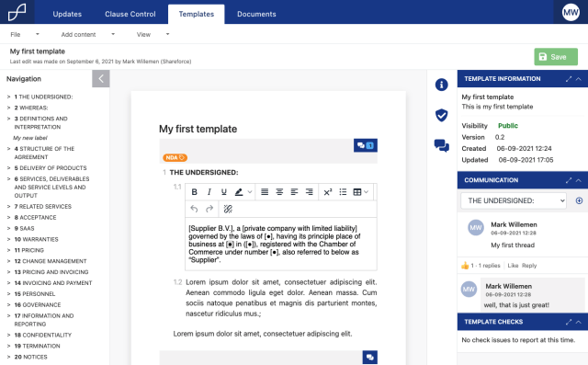The image size is (588, 365).
Task: Open the template information icon
Action: pyautogui.click(x=441, y=85)
